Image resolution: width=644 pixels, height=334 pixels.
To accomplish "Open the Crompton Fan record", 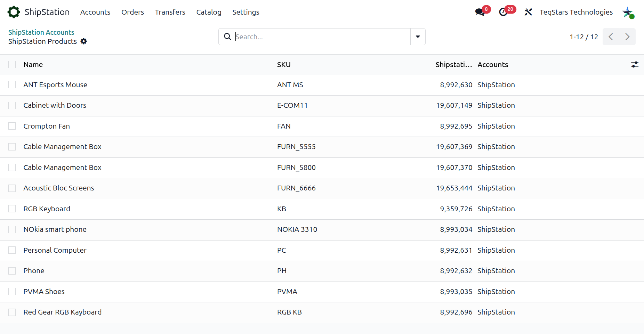I will tap(47, 126).
